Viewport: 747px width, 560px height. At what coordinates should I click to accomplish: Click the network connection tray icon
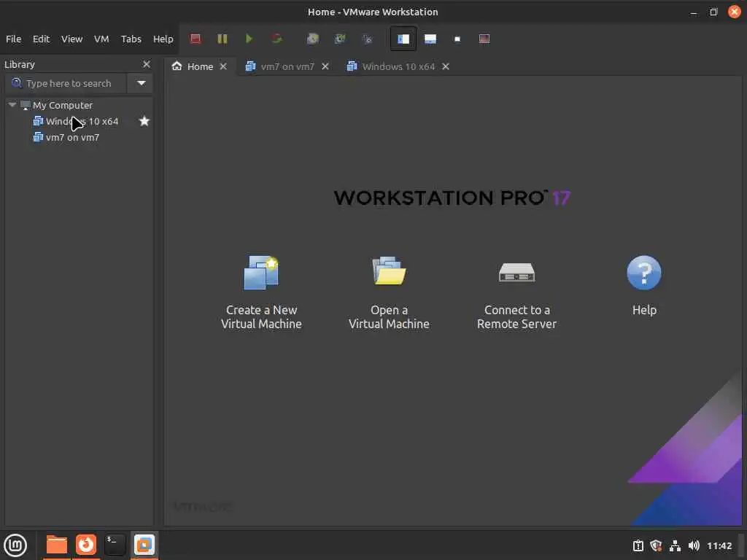point(675,545)
